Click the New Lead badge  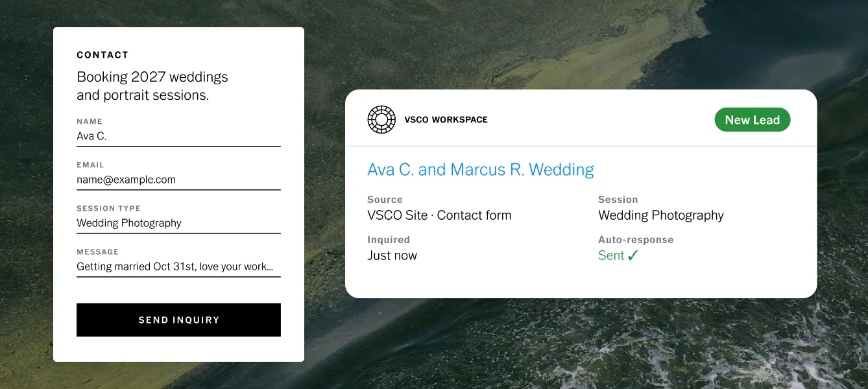pos(753,120)
